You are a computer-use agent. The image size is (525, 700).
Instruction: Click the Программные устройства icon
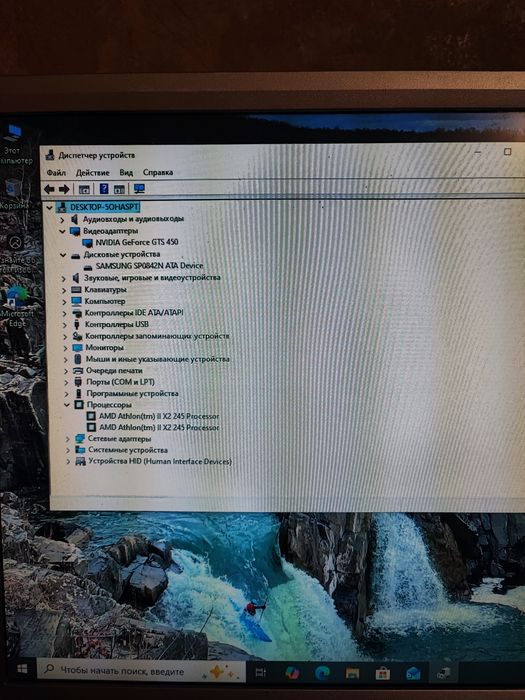pos(79,393)
